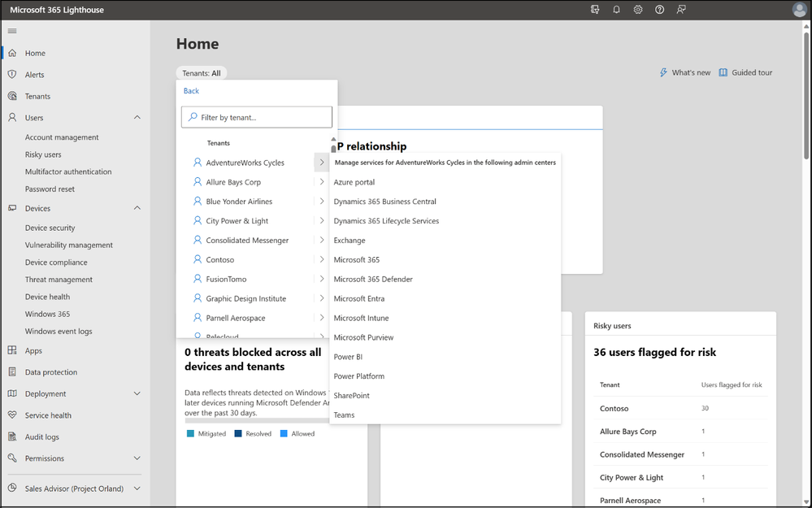The height and width of the screenshot is (508, 812).
Task: Open Exchange admin center
Action: click(350, 241)
